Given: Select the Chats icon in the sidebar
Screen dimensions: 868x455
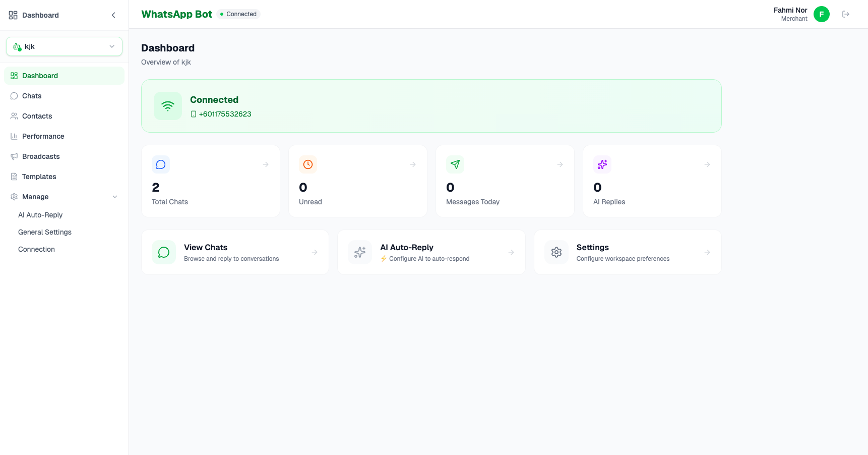Looking at the screenshot, I should [14, 96].
